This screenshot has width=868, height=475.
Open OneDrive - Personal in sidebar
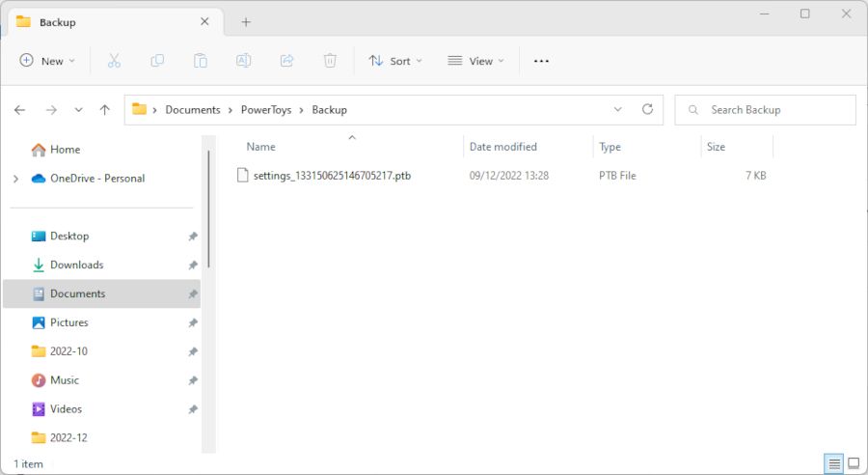point(97,179)
